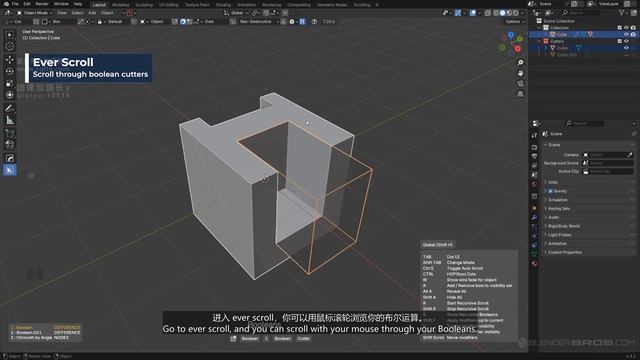The width and height of the screenshot is (640, 360).
Task: Select the Cursor tool
Action: [x=10, y=47]
